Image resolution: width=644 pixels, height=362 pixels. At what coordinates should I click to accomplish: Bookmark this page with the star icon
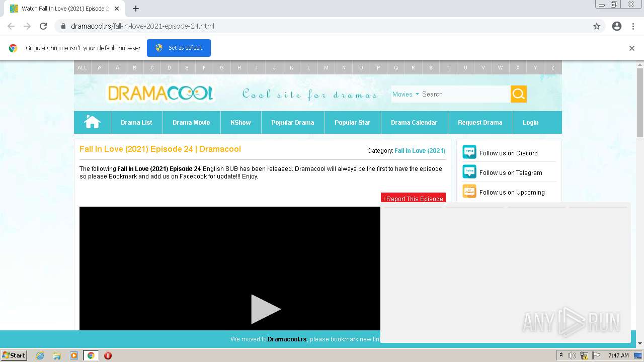pyautogui.click(x=597, y=26)
